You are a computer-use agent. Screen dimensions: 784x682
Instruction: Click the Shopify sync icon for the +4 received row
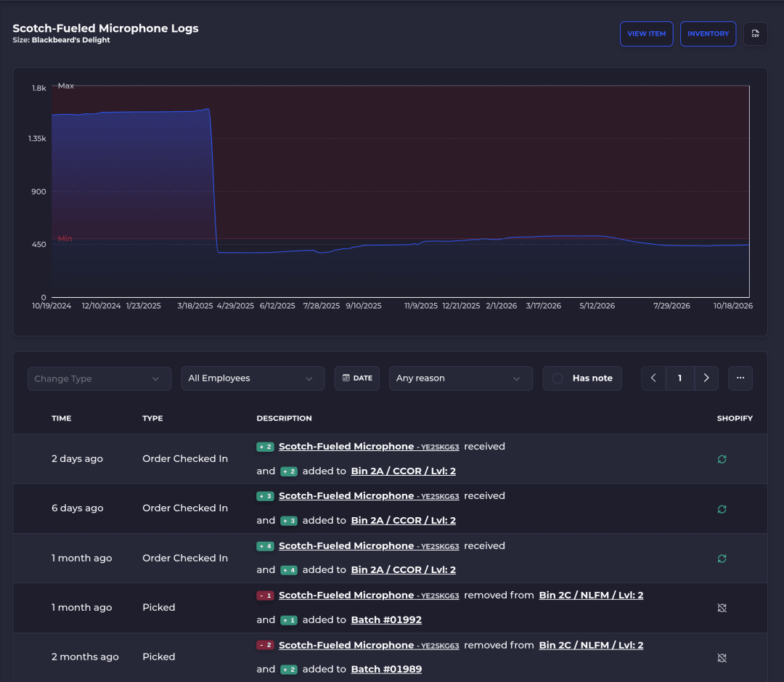coord(722,559)
